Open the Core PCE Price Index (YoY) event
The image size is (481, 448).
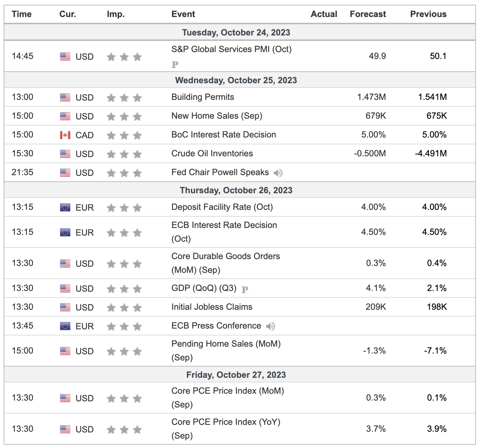click(226, 429)
